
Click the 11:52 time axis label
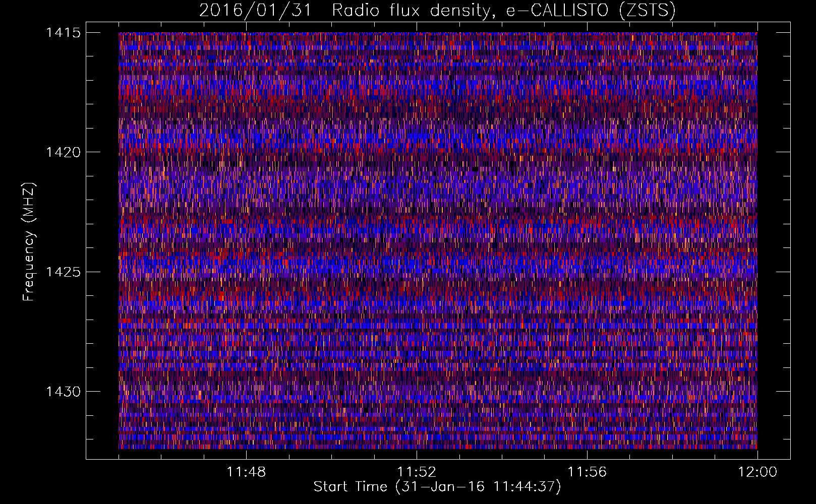click(417, 472)
